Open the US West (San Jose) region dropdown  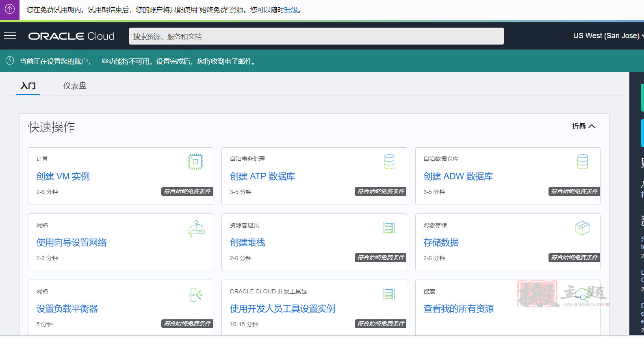pyautogui.click(x=608, y=36)
